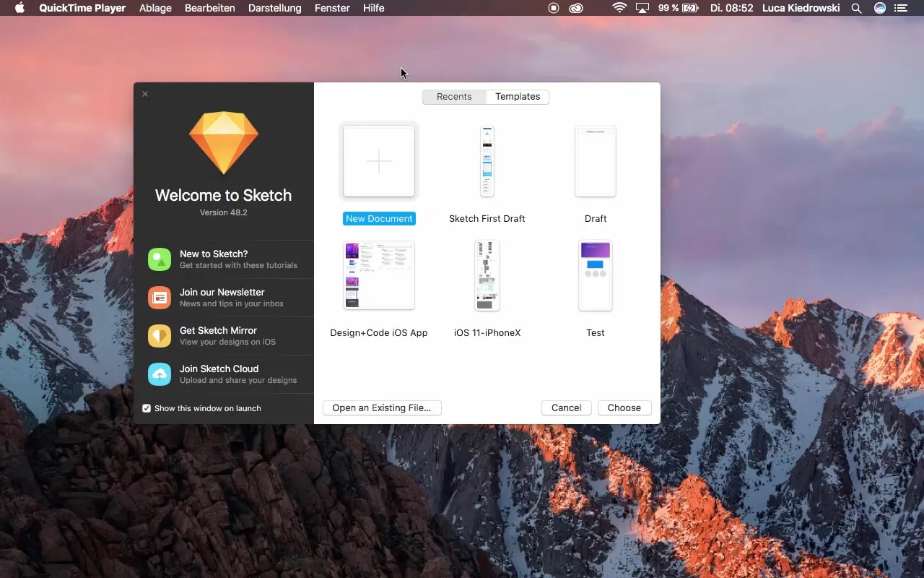Open the Fenster menu
This screenshot has width=924, height=578.
pos(332,8)
